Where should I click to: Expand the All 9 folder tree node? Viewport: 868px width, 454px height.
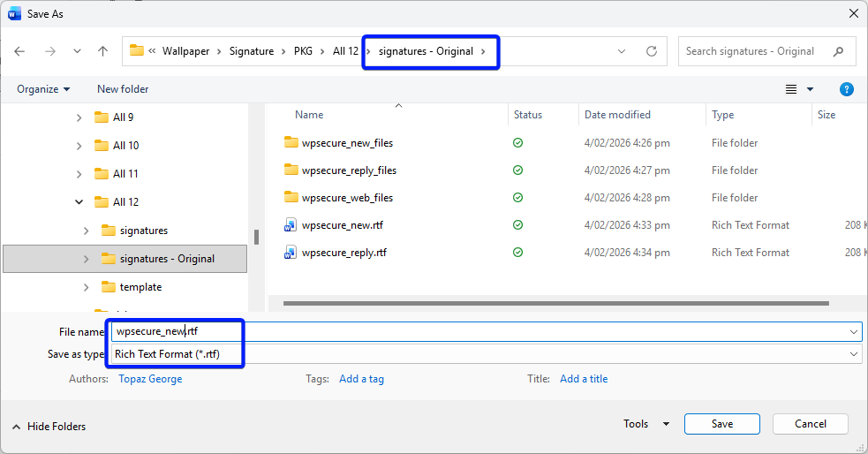coord(79,117)
